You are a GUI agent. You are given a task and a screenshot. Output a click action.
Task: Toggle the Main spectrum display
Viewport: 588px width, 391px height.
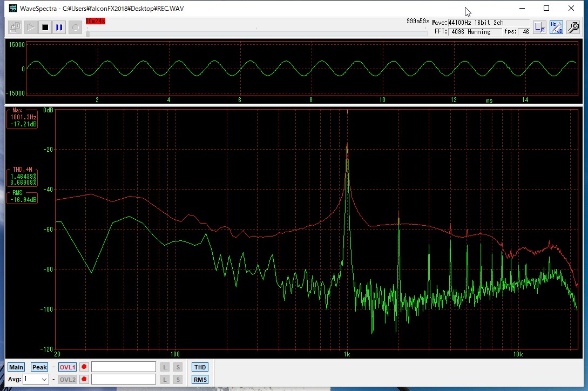tap(16, 367)
